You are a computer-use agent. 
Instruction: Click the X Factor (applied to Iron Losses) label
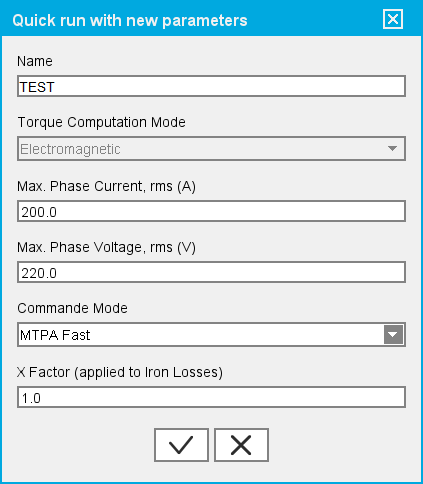[x=120, y=372]
